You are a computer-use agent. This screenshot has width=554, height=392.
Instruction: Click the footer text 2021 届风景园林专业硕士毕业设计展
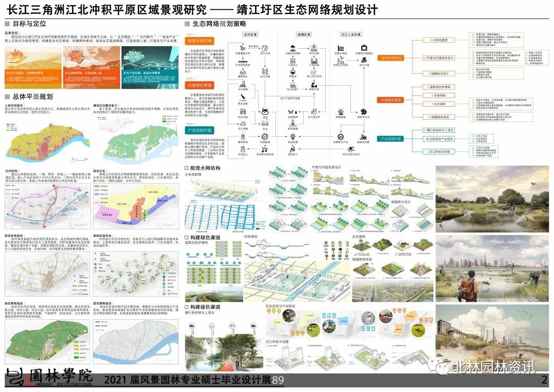188,380
